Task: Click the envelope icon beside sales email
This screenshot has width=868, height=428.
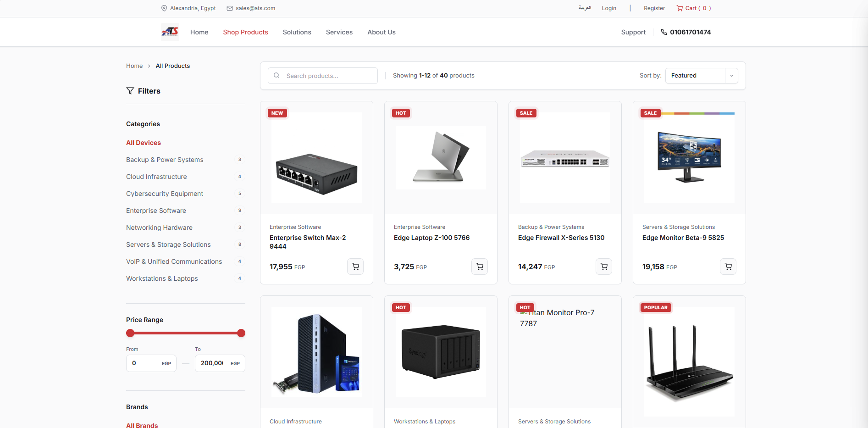Action: point(230,8)
